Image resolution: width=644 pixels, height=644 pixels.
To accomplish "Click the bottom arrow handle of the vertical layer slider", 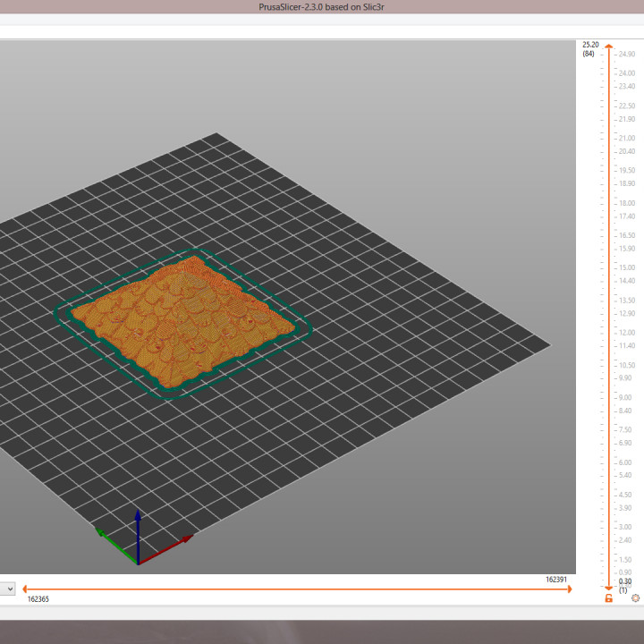I will click(608, 586).
